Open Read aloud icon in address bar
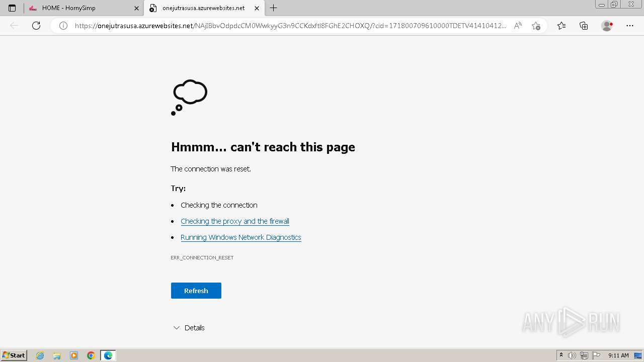The image size is (644, 362). tap(517, 26)
